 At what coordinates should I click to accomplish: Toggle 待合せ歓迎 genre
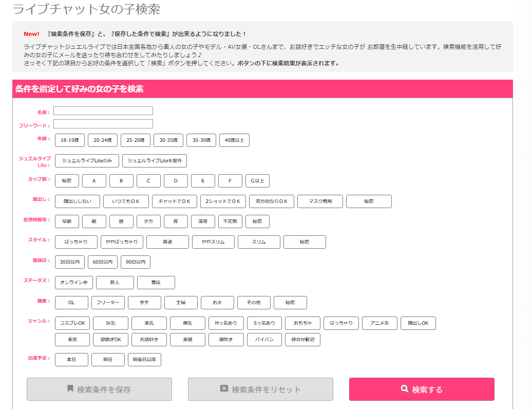302,340
